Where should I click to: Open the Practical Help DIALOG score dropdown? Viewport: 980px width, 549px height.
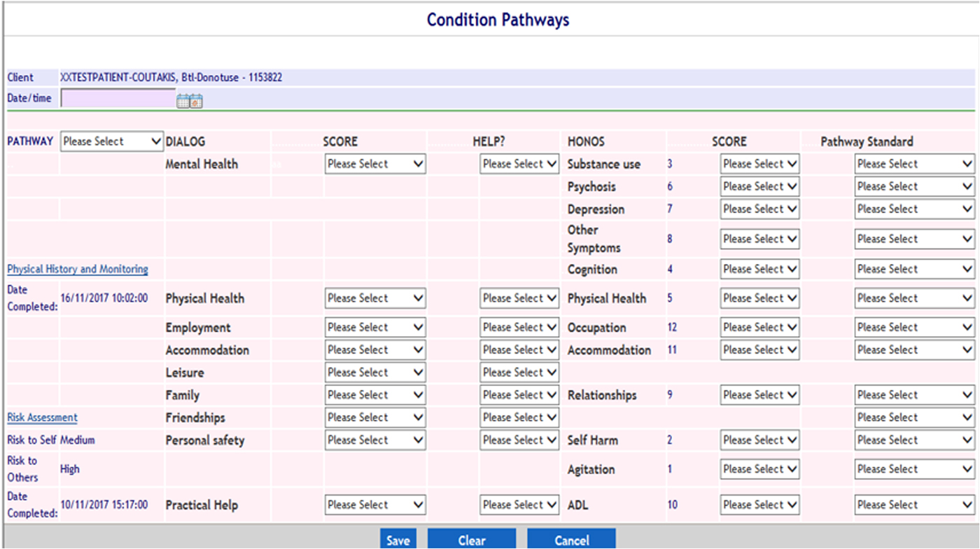pos(375,505)
